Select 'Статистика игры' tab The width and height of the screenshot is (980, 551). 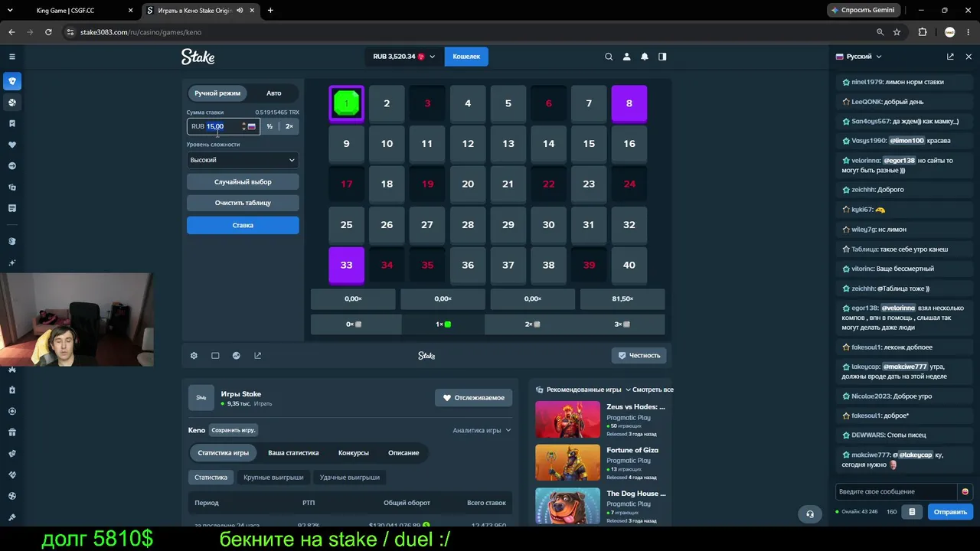pyautogui.click(x=224, y=453)
